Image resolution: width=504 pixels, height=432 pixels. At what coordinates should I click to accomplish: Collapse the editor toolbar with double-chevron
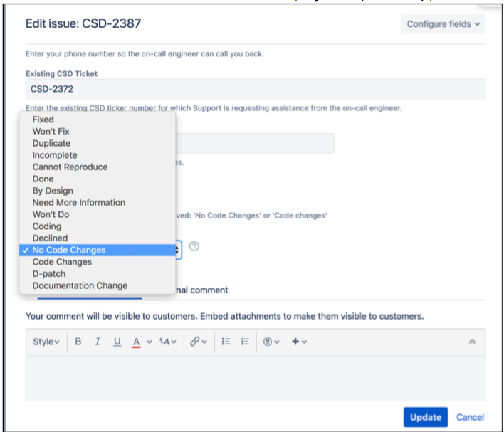click(x=472, y=342)
